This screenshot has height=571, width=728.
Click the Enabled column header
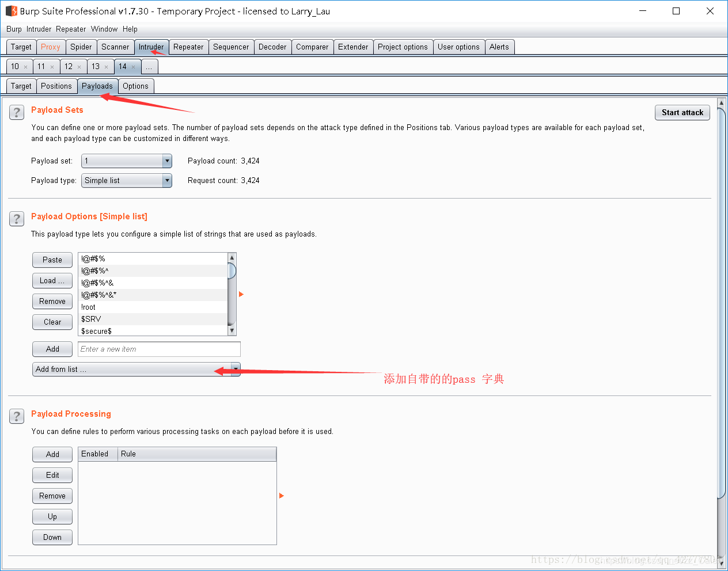tap(98, 454)
